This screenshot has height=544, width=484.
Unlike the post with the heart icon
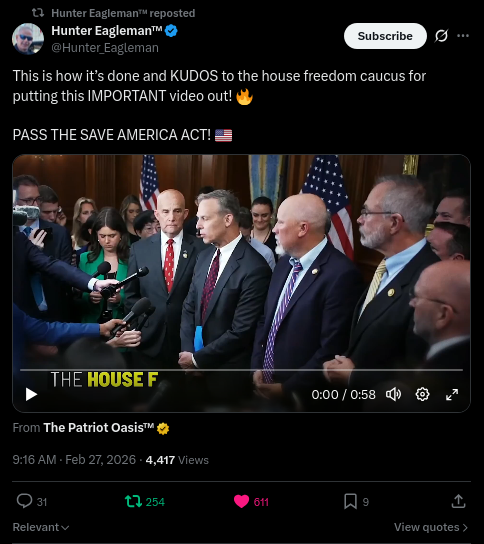241,501
